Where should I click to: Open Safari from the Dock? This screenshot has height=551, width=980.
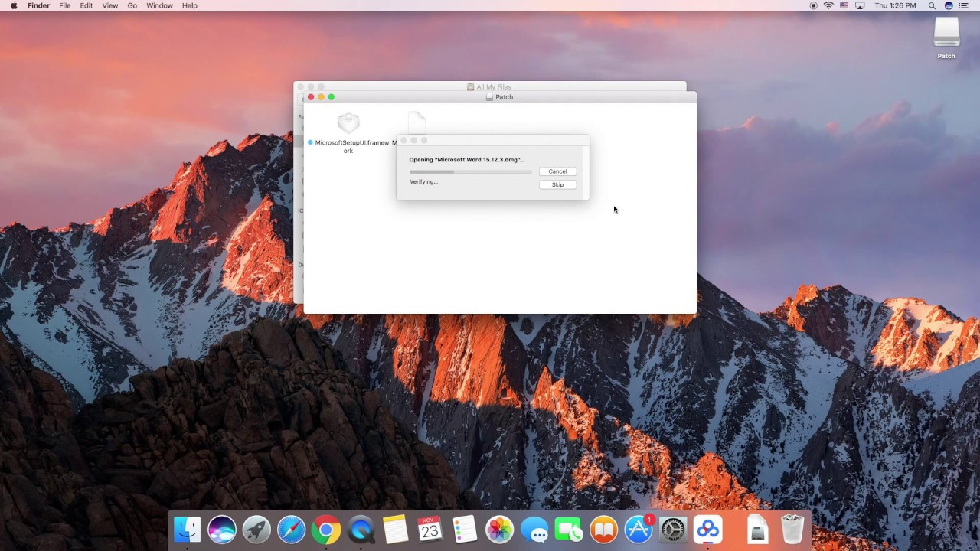point(292,530)
